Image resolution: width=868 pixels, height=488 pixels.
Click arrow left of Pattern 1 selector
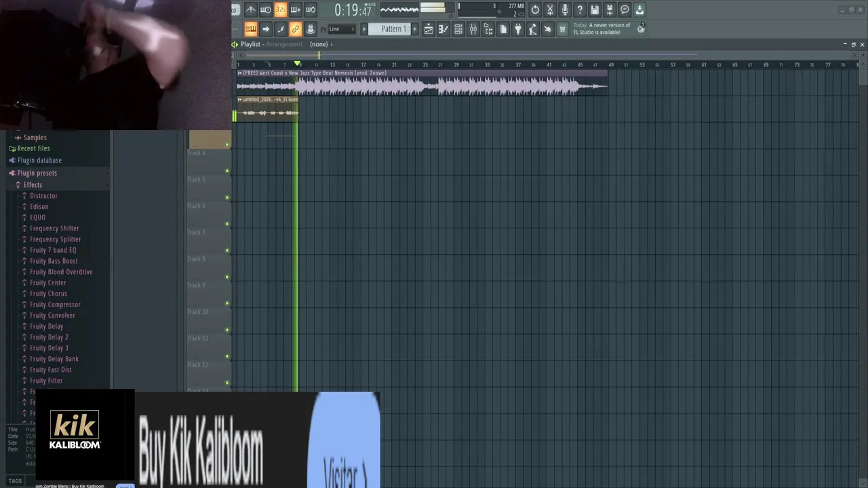[364, 28]
